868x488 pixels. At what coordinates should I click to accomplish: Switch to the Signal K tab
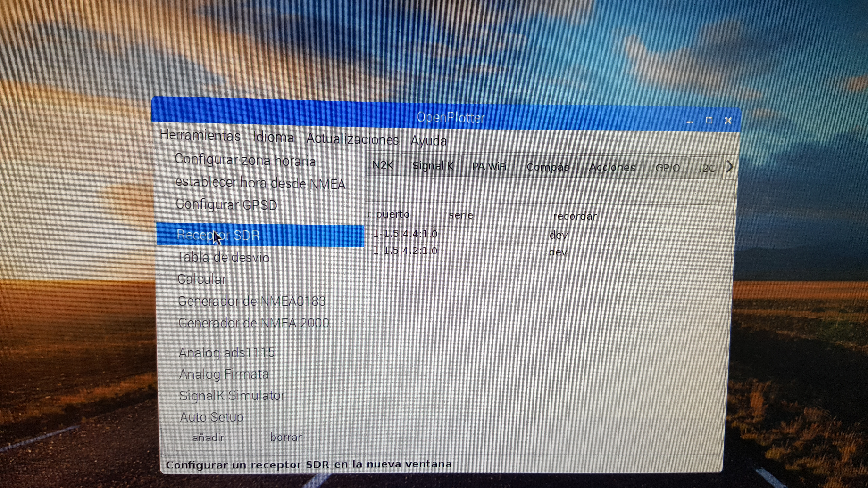coord(432,166)
